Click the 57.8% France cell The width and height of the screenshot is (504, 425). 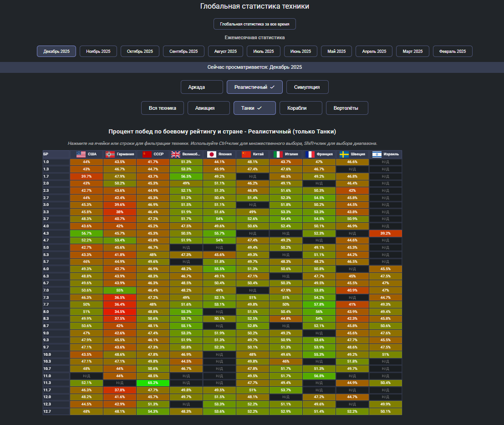pyautogui.click(x=319, y=304)
